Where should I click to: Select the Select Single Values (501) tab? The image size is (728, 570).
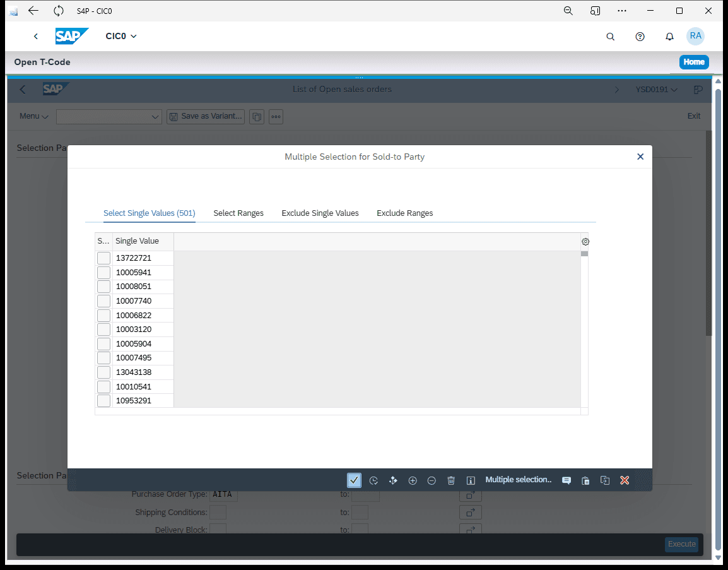point(149,213)
